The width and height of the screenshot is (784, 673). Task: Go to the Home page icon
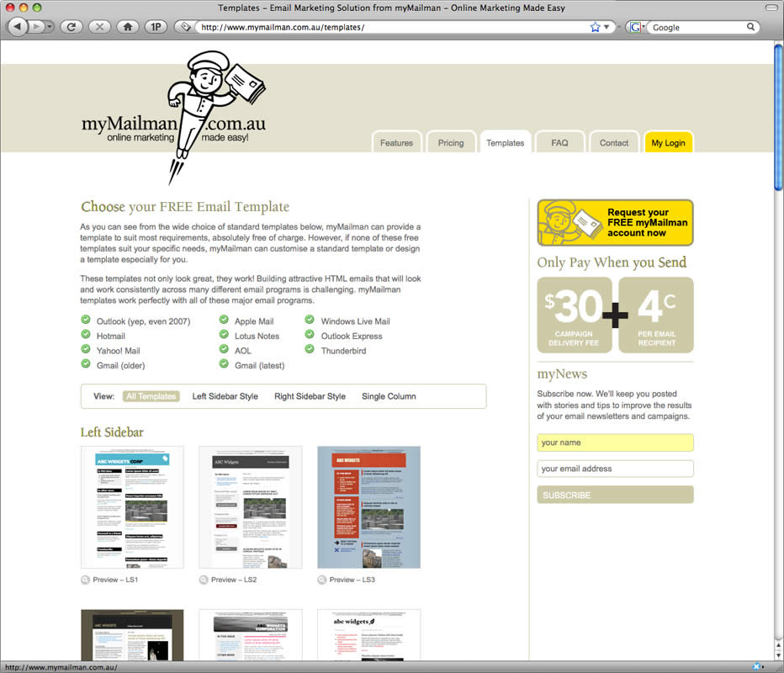pos(128,27)
